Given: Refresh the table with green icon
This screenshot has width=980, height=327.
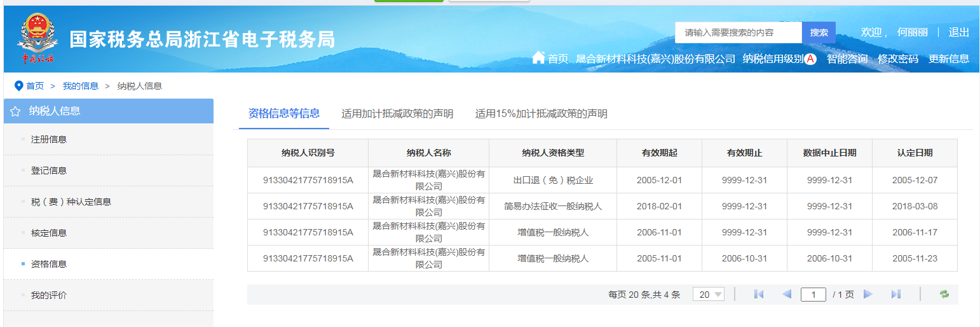Looking at the screenshot, I should pos(944,294).
